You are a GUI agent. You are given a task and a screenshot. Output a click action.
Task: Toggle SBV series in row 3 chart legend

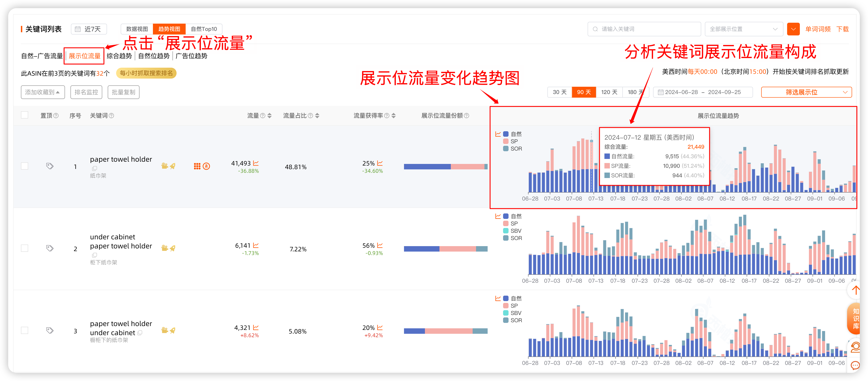(x=512, y=313)
